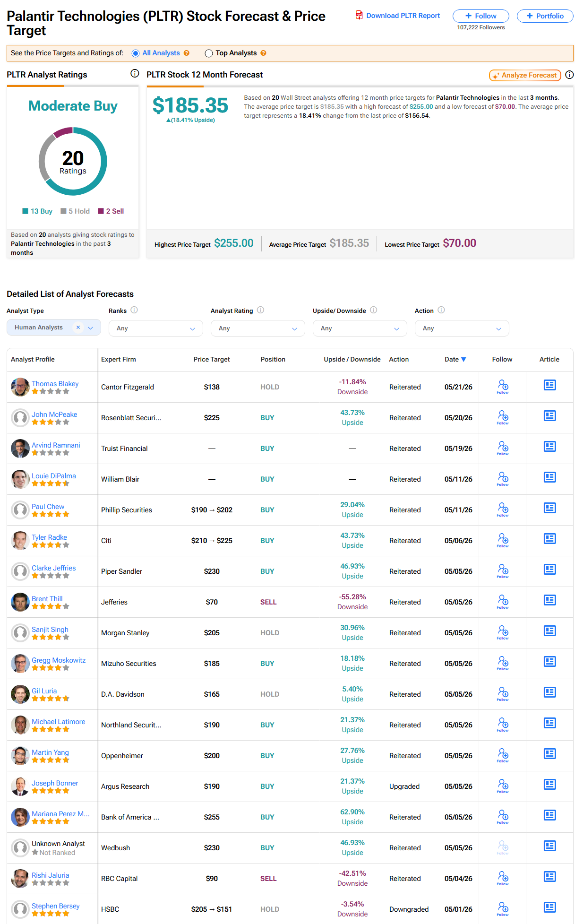Click Analyze Forecast button
Viewport: 575px width, 924px height.
(525, 75)
